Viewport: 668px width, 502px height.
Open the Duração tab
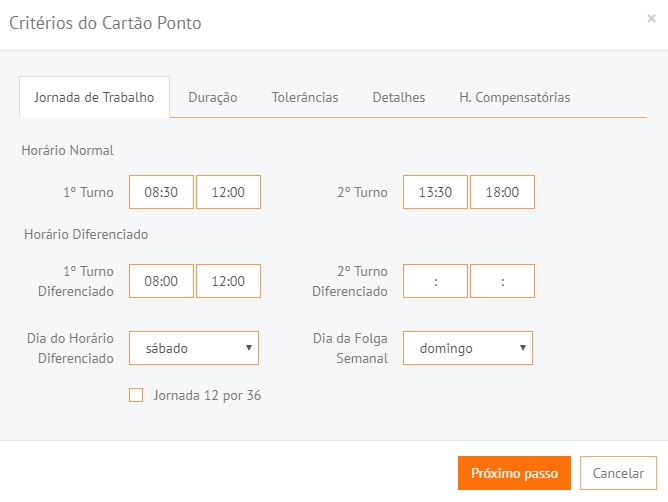click(212, 97)
